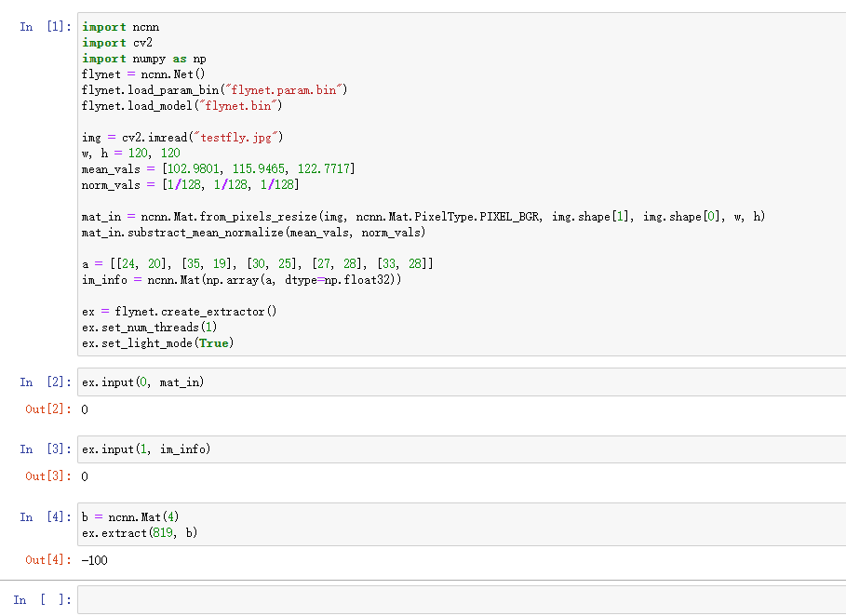
Task: Click the Out[3] prompt label
Action: tap(47, 475)
